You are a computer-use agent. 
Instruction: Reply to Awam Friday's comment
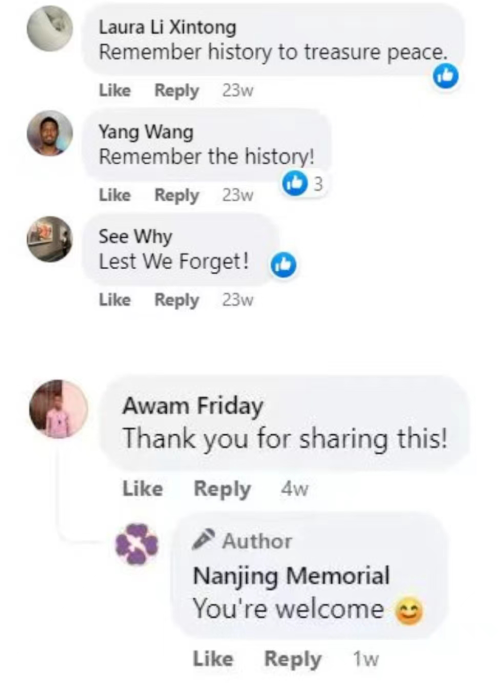tap(222, 489)
